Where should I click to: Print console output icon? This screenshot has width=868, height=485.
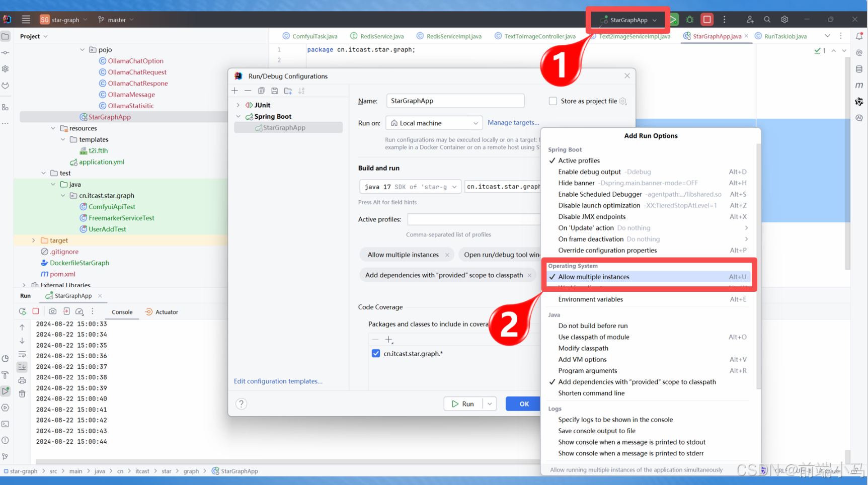point(22,380)
